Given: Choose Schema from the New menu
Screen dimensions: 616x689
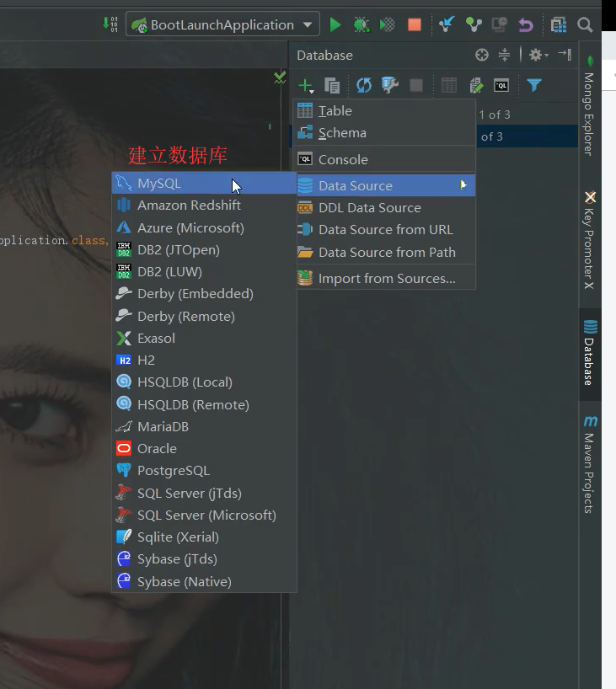Looking at the screenshot, I should pyautogui.click(x=384, y=133).
